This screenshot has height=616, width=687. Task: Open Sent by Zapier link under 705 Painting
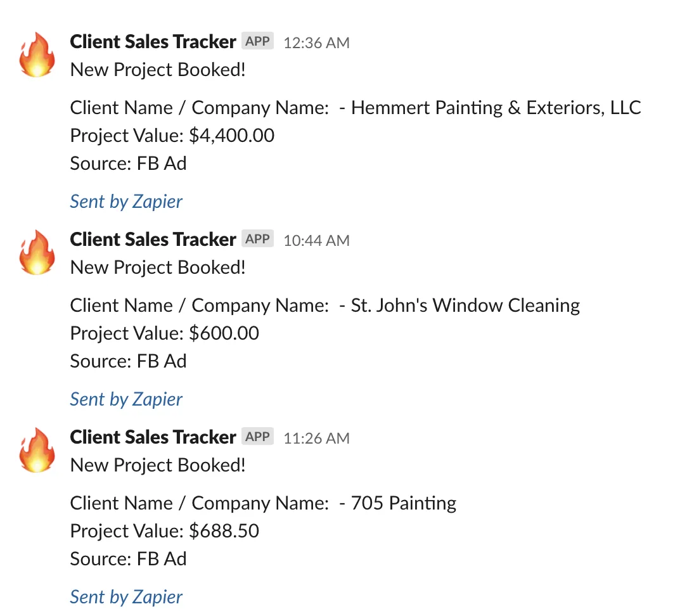pyautogui.click(x=126, y=597)
